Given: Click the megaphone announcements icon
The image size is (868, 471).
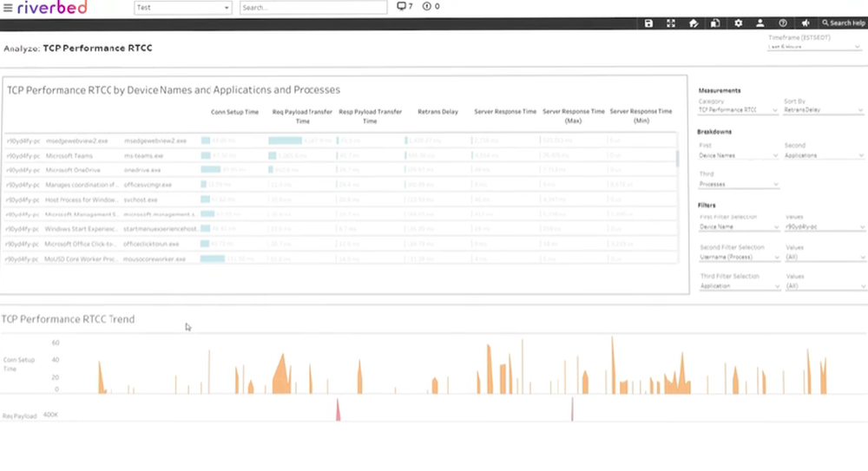Looking at the screenshot, I should coord(806,23).
